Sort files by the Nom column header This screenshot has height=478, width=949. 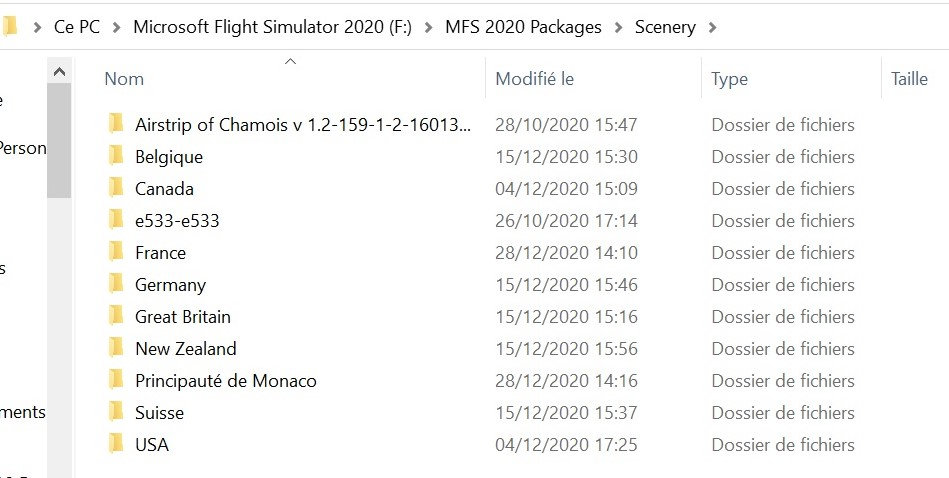click(124, 79)
